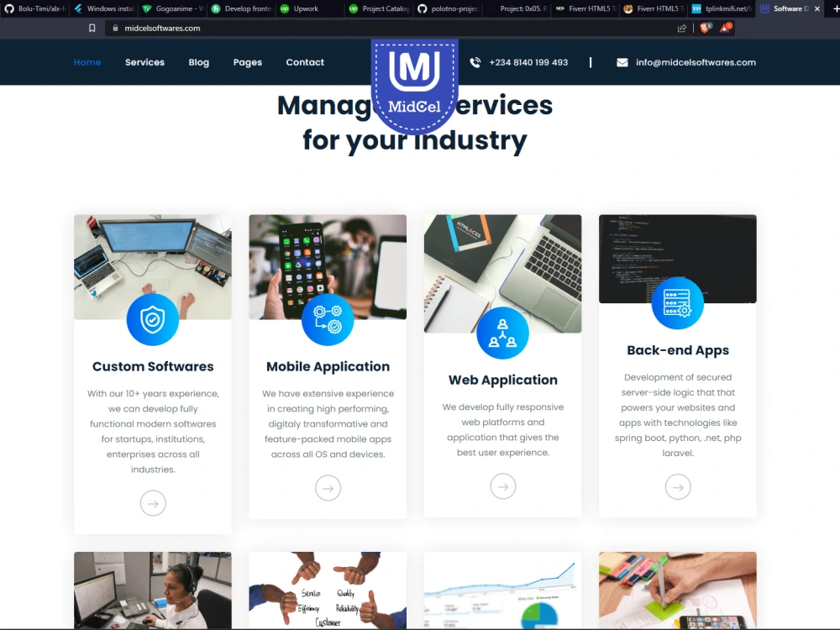840x630 pixels.
Task: Switch to the Project Catalog tab
Action: point(379,8)
